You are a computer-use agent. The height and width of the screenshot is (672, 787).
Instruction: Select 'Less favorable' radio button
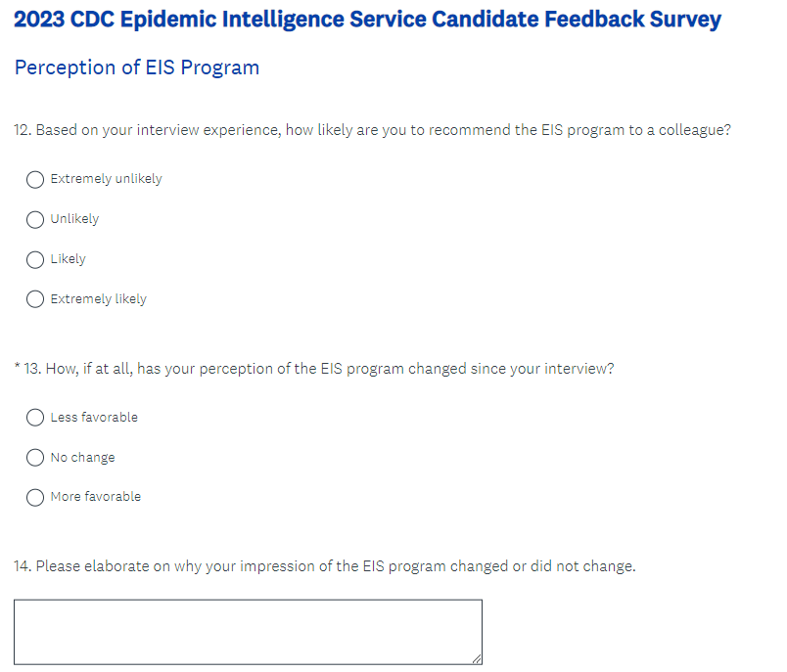(x=35, y=418)
